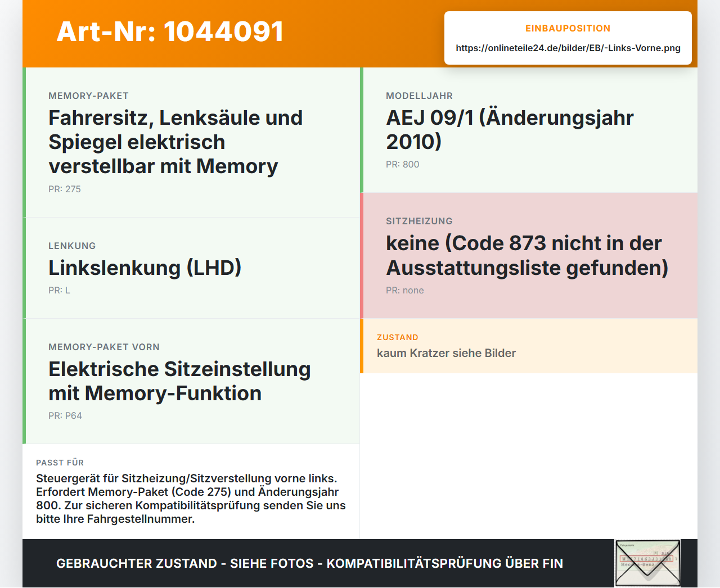Open the Links-Vorne.png image URL

[568, 48]
